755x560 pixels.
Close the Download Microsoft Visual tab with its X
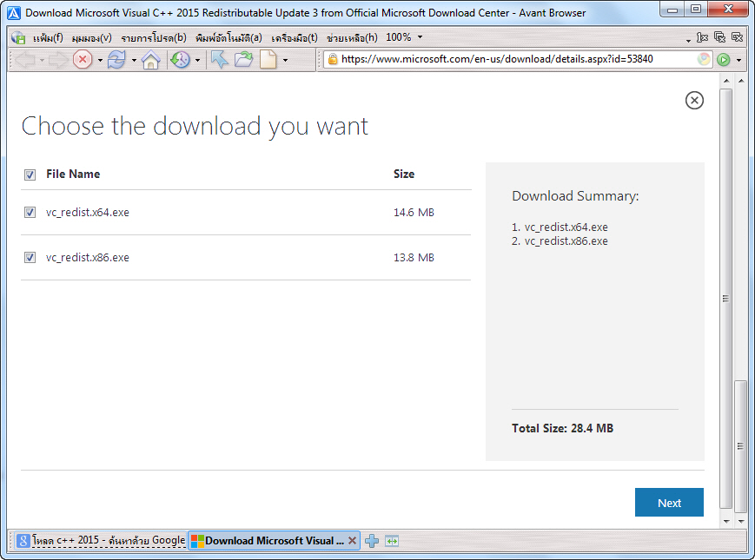pos(353,540)
